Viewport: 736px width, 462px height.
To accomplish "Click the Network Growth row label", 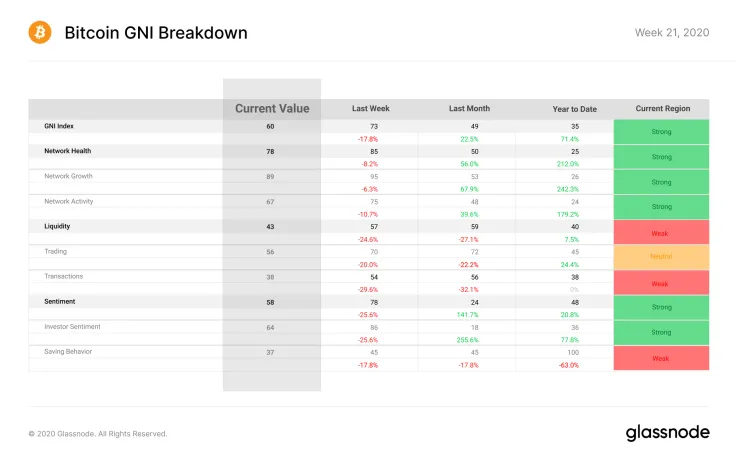I will point(69,176).
